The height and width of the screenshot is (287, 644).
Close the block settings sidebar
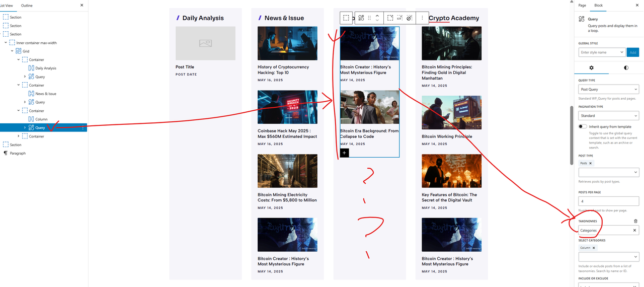tap(638, 6)
